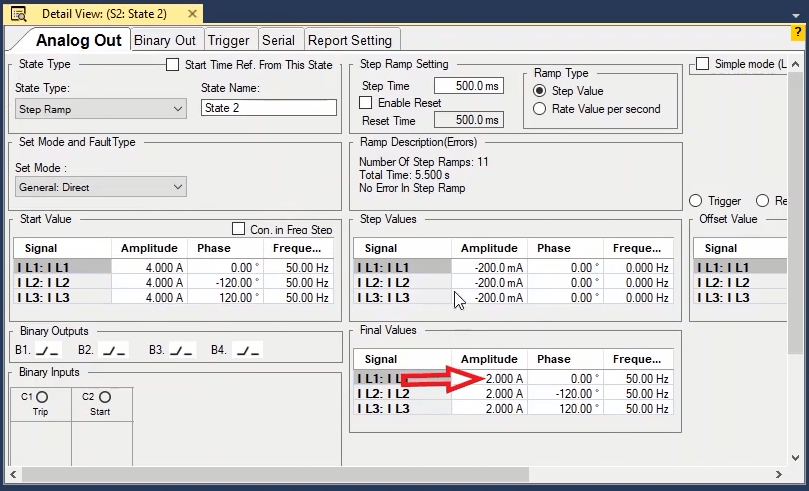
Task: Check the Enable Reset option
Action: pos(365,103)
